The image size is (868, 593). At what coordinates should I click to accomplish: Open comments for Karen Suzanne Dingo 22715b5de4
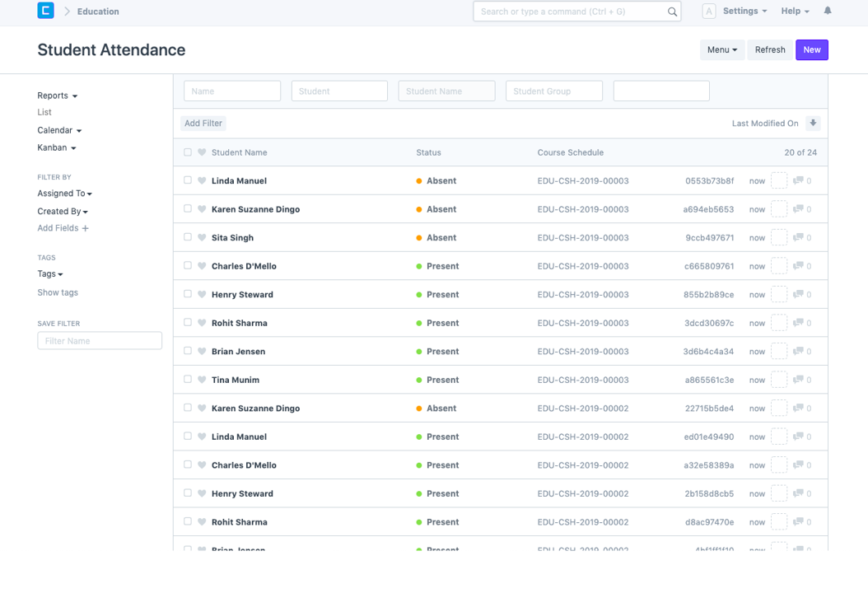802,408
